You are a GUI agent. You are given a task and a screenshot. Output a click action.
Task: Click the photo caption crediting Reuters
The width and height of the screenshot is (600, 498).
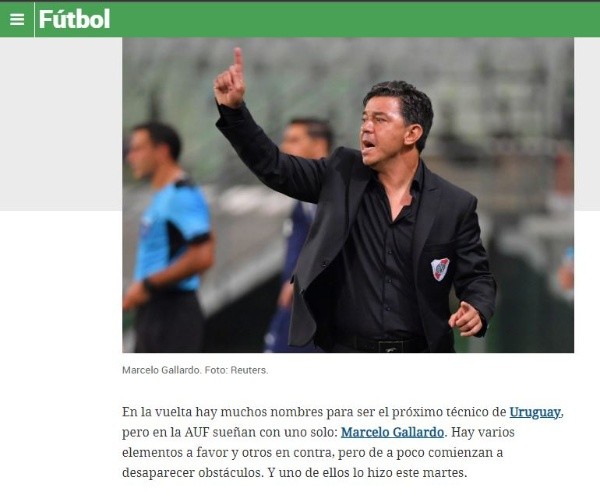[x=195, y=370]
